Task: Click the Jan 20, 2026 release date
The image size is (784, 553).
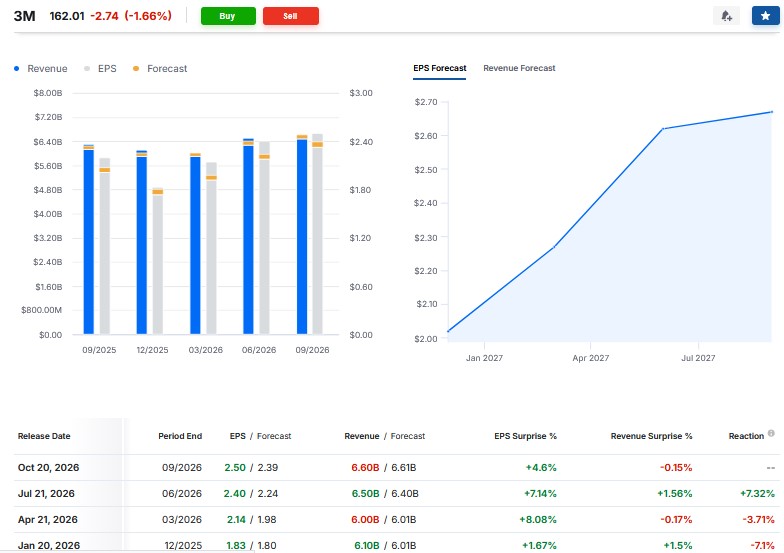Action: click(x=48, y=546)
